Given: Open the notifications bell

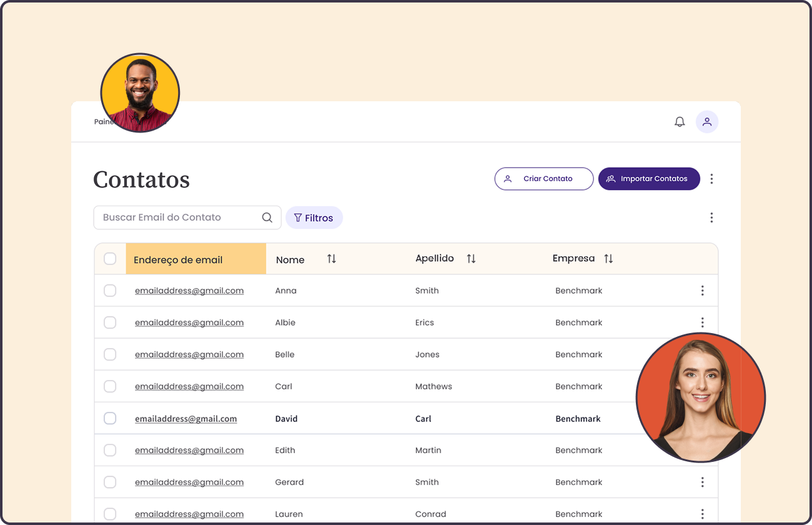Looking at the screenshot, I should point(680,122).
